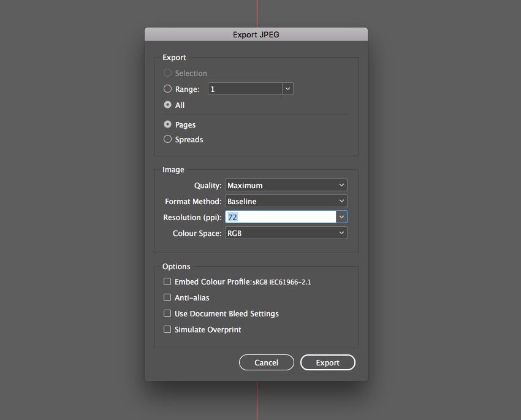Open the Colour Space dropdown showing RGB
The image size is (521, 420).
click(286, 233)
